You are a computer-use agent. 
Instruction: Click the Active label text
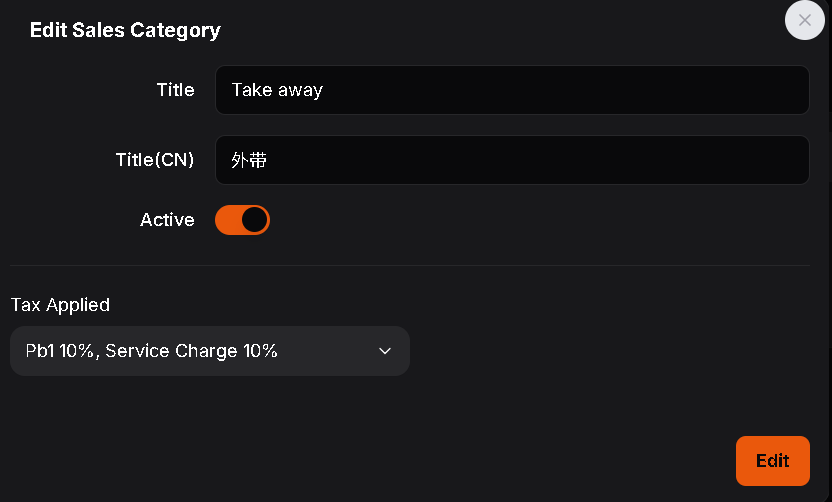coord(167,220)
